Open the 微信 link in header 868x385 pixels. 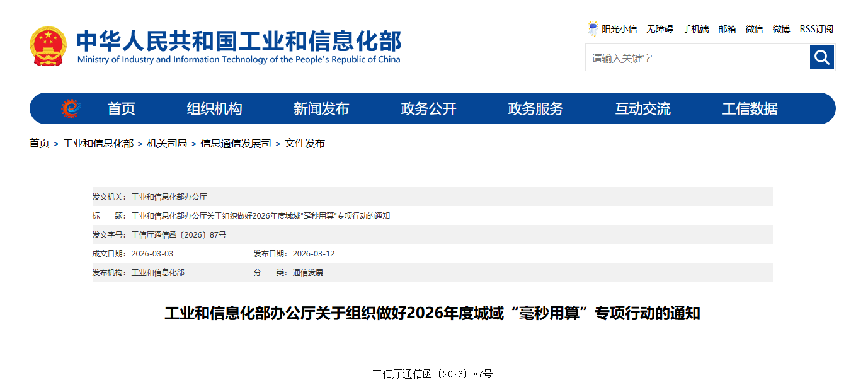click(x=754, y=29)
